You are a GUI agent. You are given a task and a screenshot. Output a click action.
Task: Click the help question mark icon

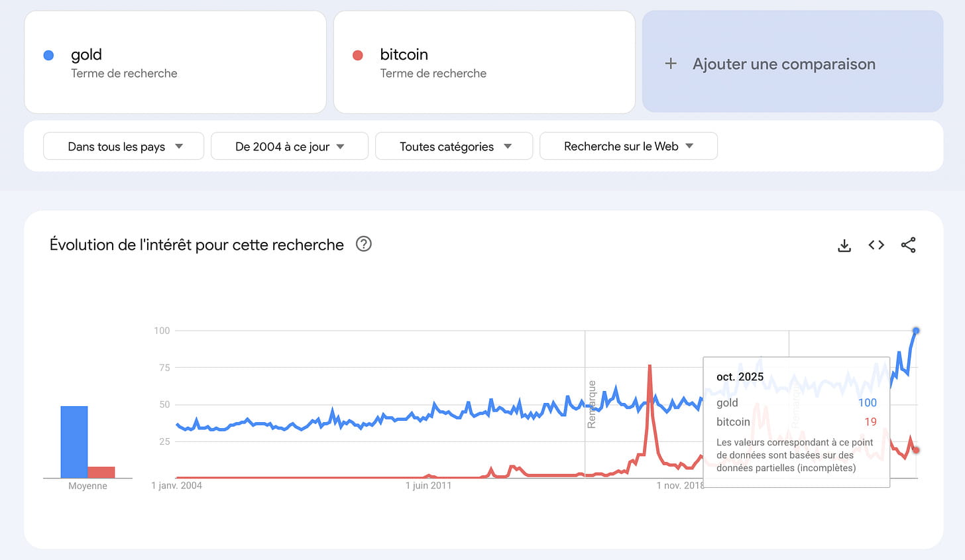tap(364, 244)
